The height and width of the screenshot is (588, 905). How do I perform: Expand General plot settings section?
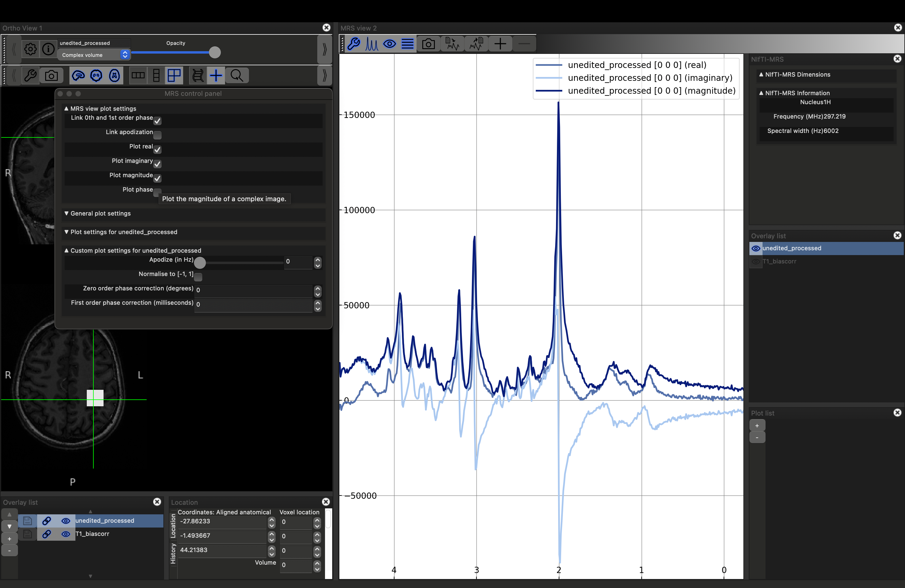pyautogui.click(x=100, y=213)
